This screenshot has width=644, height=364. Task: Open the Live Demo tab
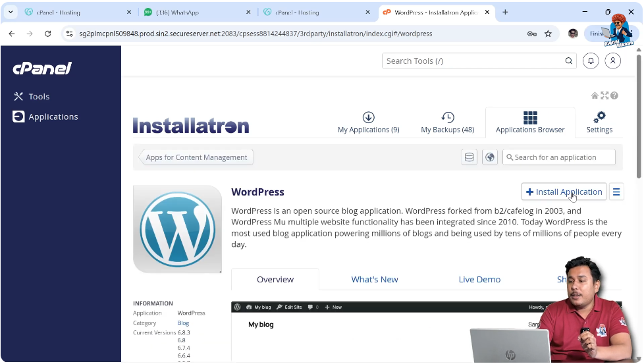(479, 280)
